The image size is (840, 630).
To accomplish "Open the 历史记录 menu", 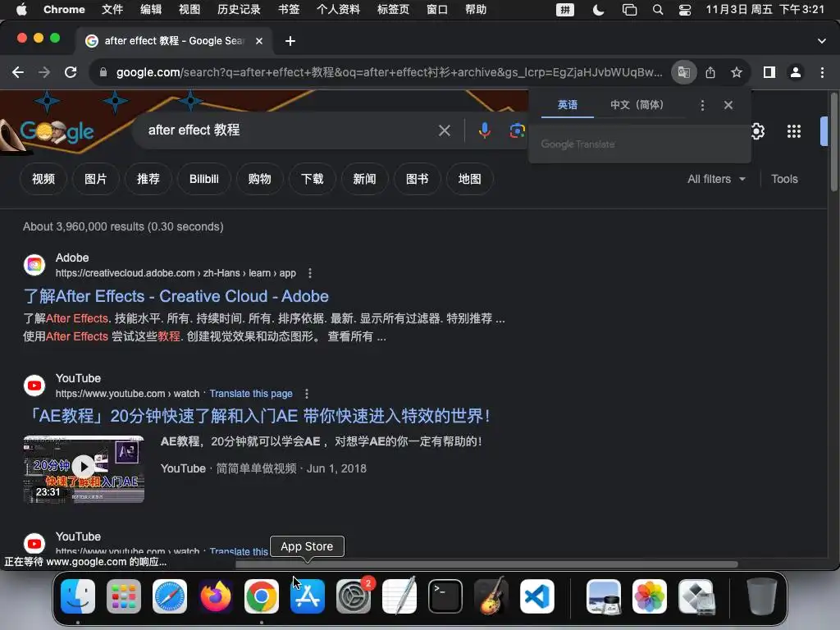I will point(239,10).
